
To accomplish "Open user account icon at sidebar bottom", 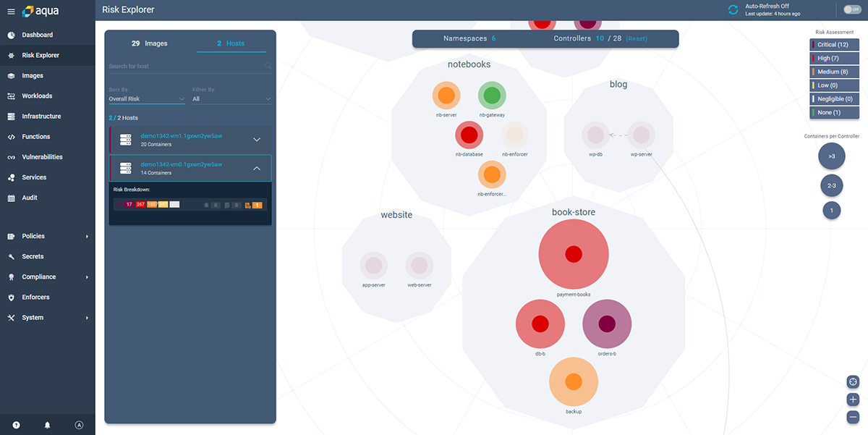I will (x=79, y=425).
